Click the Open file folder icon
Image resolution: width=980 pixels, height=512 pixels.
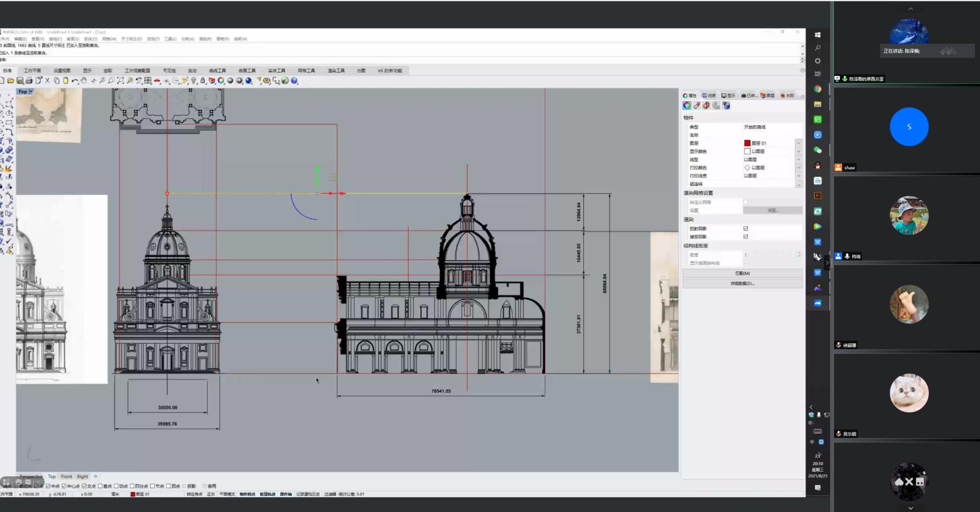11,81
